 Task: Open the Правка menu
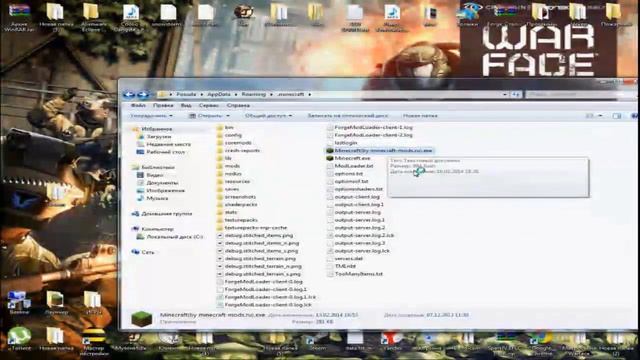[163, 105]
